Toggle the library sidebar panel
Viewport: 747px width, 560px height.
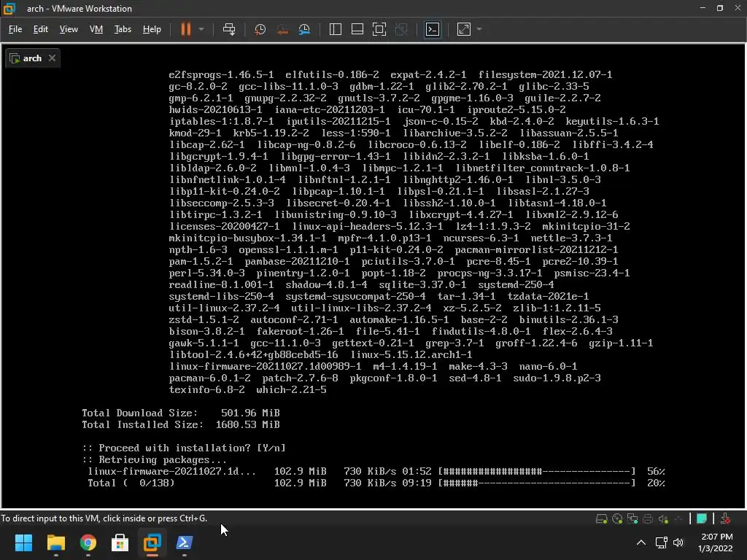[336, 29]
